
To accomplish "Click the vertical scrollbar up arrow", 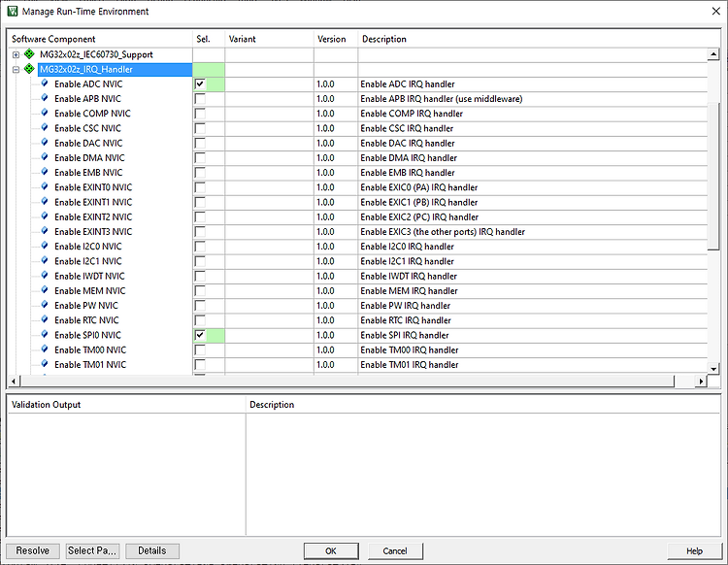I will point(713,54).
